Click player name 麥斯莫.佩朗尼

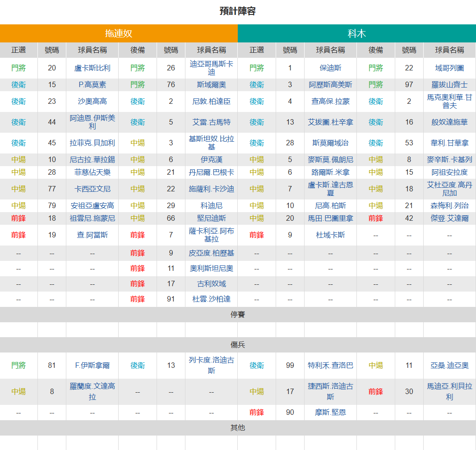click(x=330, y=160)
